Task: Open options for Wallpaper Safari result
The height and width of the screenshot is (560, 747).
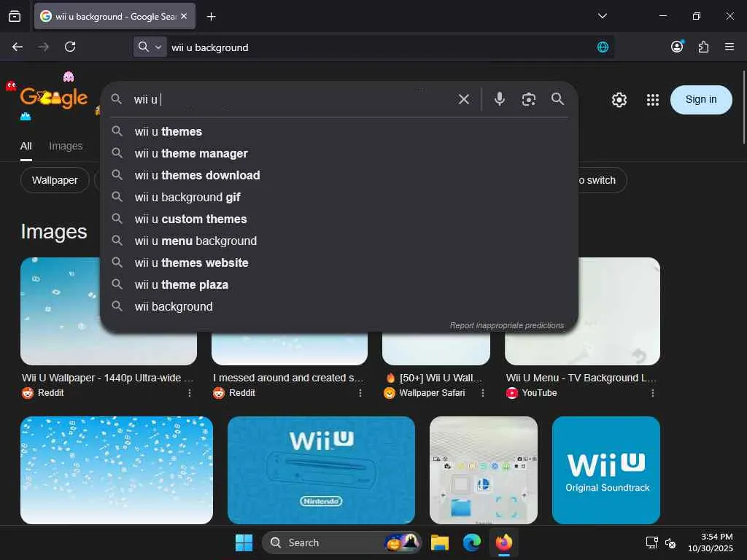Action: [x=483, y=393]
